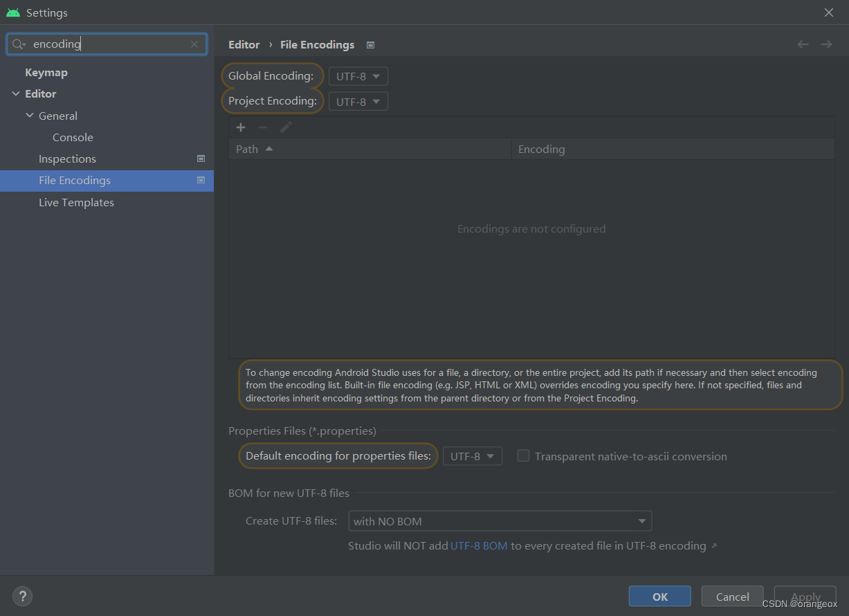The height and width of the screenshot is (616, 849).
Task: Click the Android Studio logo icon
Action: [12, 12]
